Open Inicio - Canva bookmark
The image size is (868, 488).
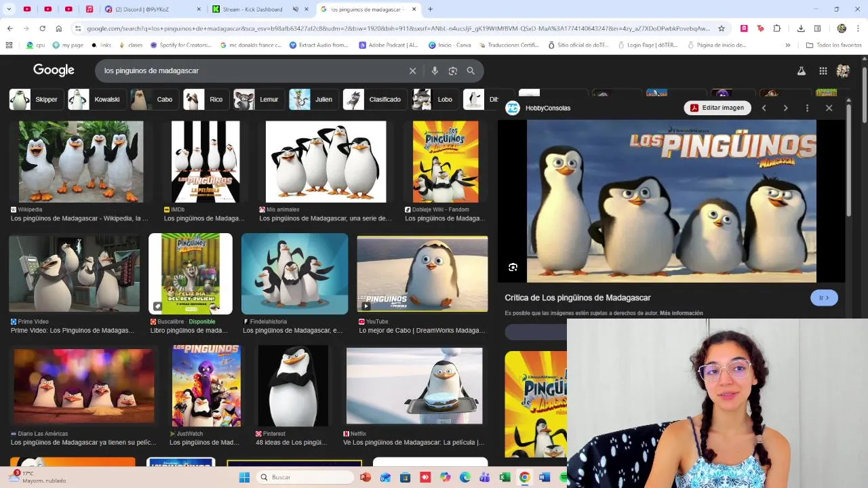click(x=450, y=45)
